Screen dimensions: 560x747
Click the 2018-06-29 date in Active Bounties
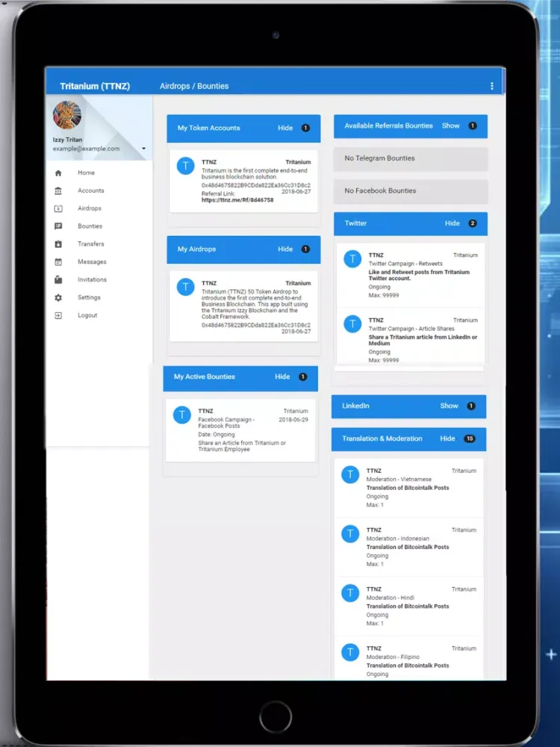pos(293,420)
